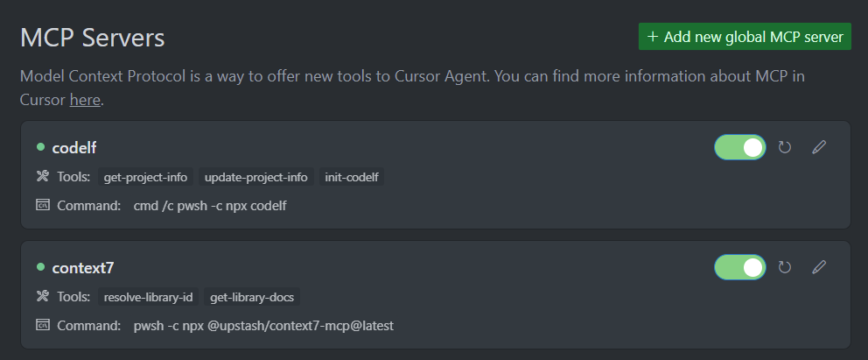Open the "here" MCP information link

[85, 100]
